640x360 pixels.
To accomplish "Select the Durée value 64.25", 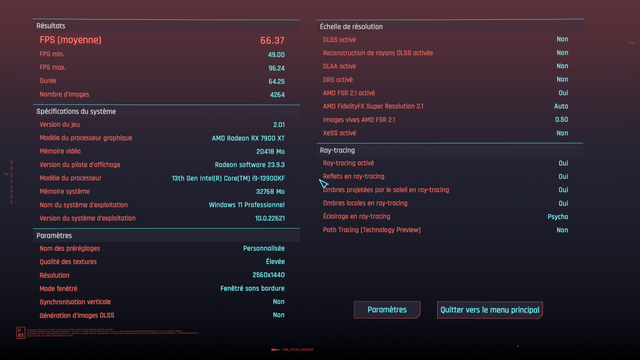I will coord(276,82).
